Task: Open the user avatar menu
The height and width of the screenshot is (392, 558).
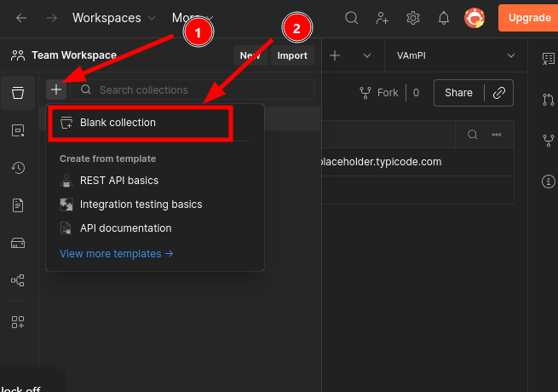Action: click(x=475, y=18)
